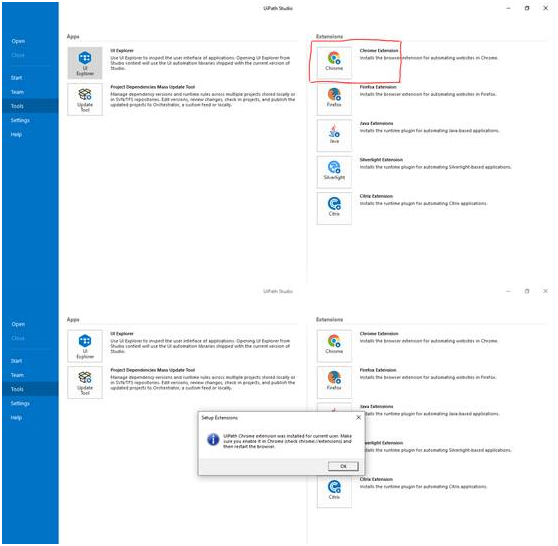Launch Update Tool in the bottom window

coord(85,383)
